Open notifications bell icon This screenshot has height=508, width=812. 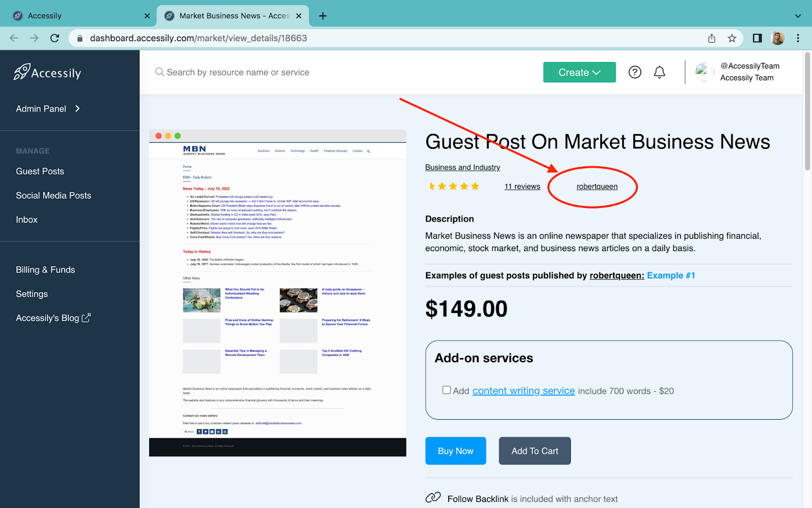coord(659,72)
